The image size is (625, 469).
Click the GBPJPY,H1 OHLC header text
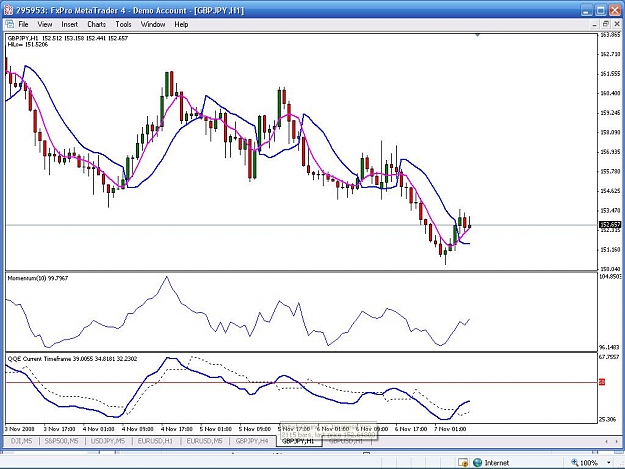pos(68,38)
